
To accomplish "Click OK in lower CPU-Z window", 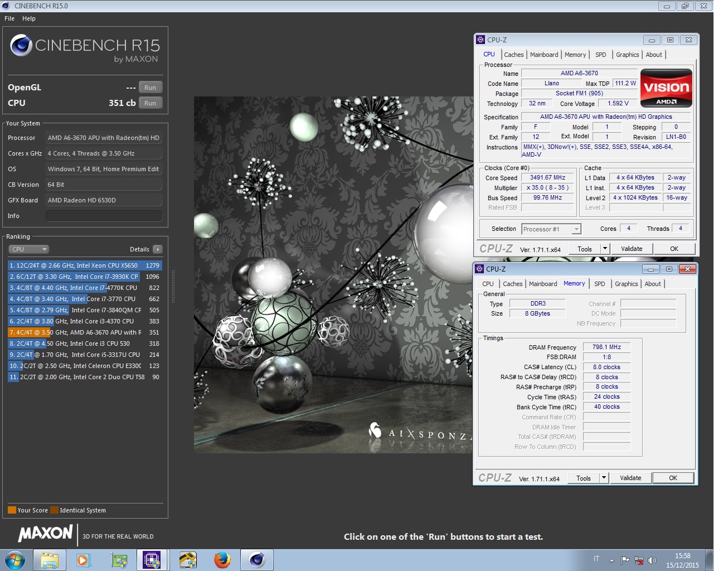I will (673, 478).
